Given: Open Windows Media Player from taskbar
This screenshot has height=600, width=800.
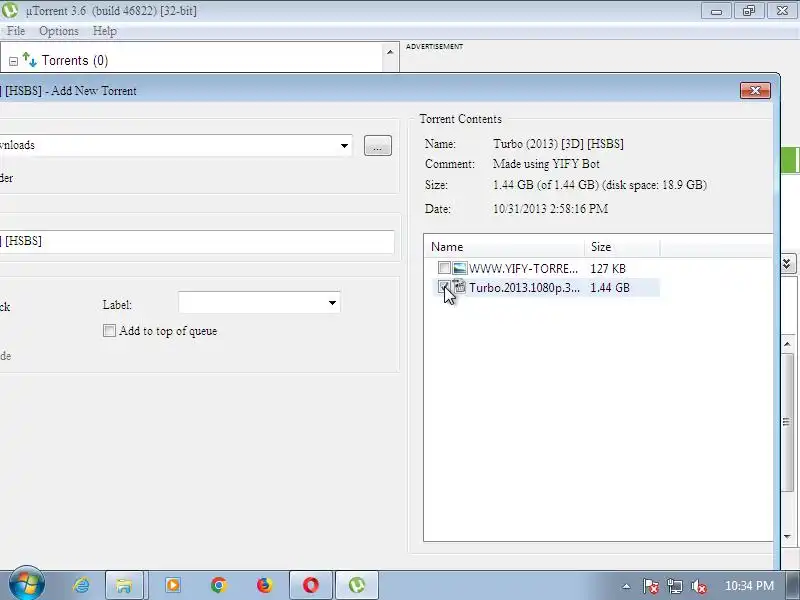Looking at the screenshot, I should point(172,585).
